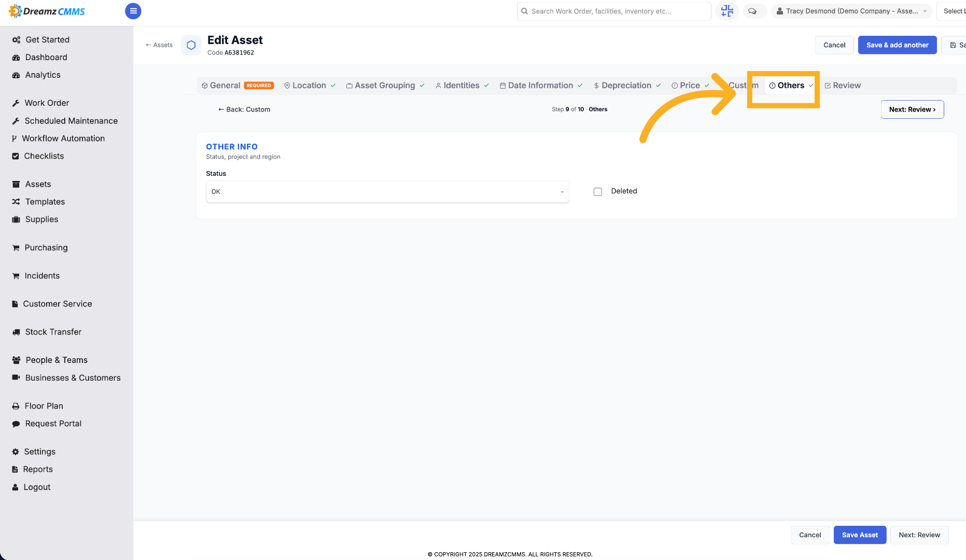This screenshot has width=966, height=560.
Task: Click the Save & add another button
Action: 897,45
